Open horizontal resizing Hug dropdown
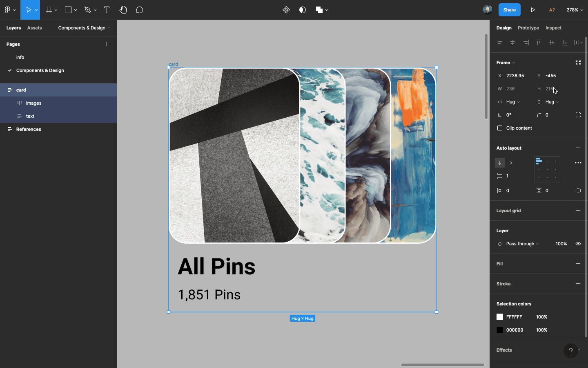The width and height of the screenshot is (588, 368). point(513,102)
